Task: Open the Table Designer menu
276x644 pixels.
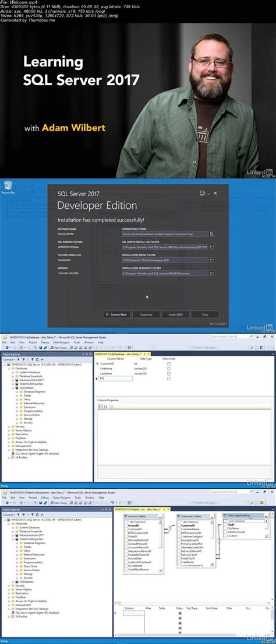Action: pos(62,342)
